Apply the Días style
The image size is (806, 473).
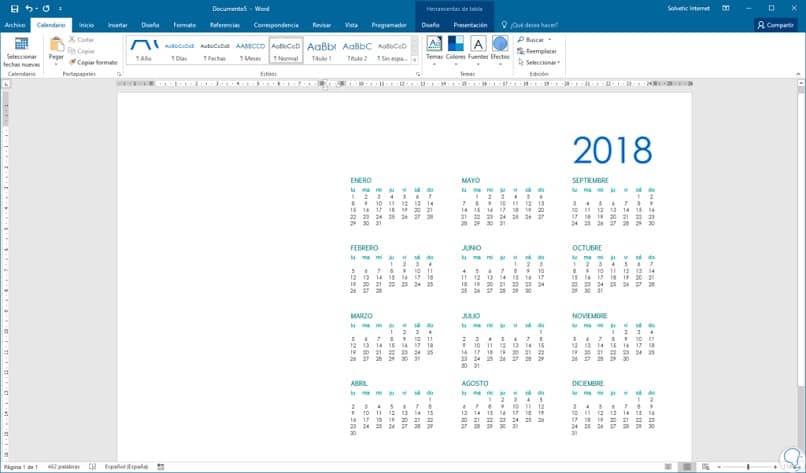coord(179,50)
